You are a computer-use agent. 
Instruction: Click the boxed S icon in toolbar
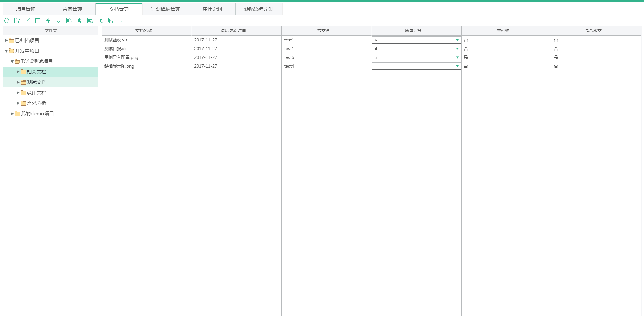pos(121,21)
